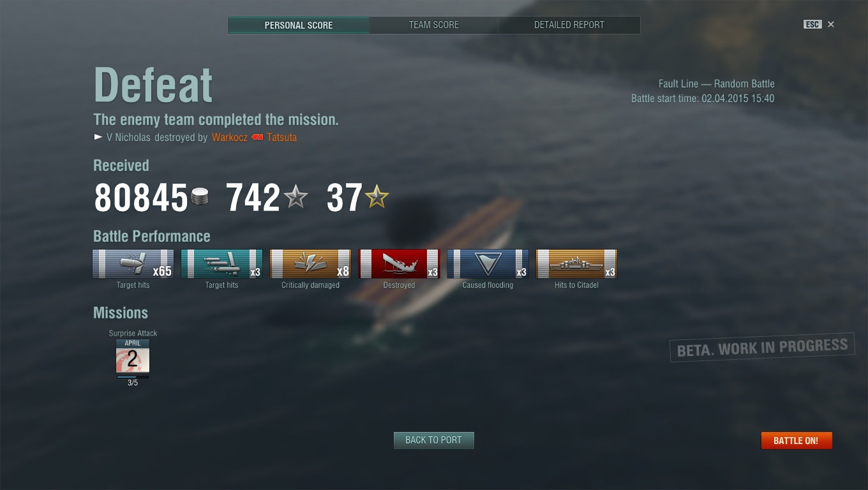
Task: Click the grey experience star icon
Action: [296, 197]
